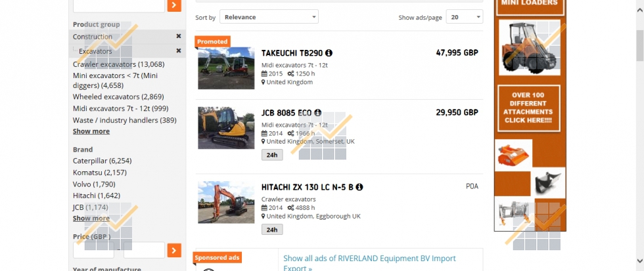Screen dimensions: 644x271
Task: View the Hitachi excavator thumbnail
Action: tap(226, 202)
